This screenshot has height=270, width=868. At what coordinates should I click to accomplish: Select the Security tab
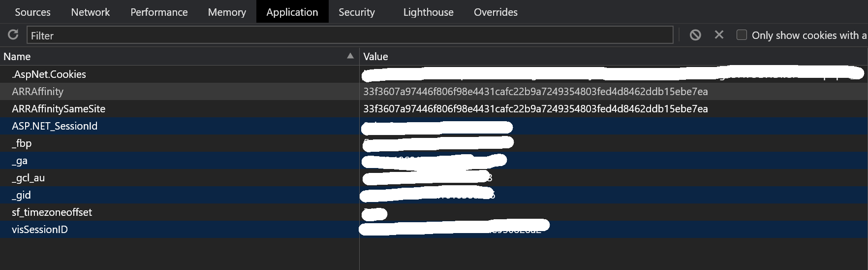[x=357, y=12]
